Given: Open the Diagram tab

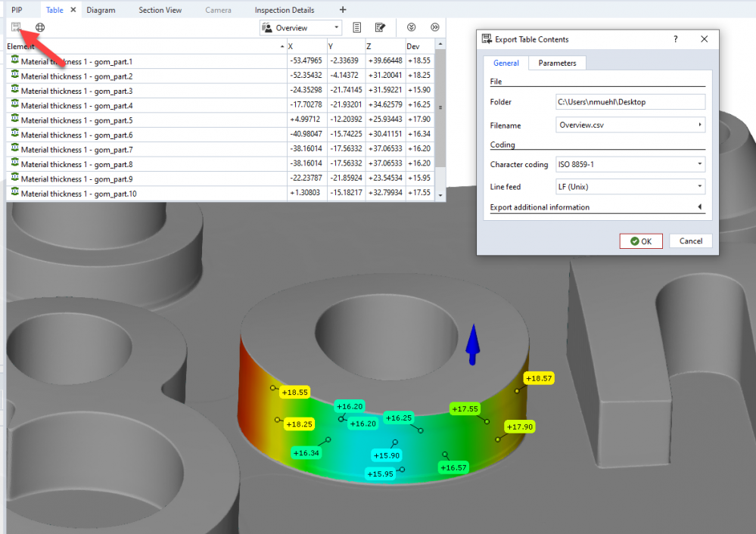Looking at the screenshot, I should (x=101, y=10).
